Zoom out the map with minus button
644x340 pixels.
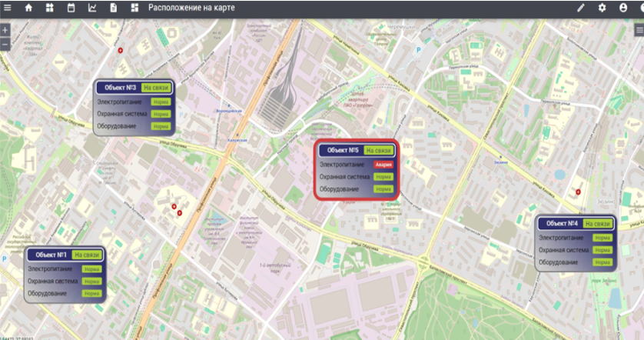pos(5,44)
